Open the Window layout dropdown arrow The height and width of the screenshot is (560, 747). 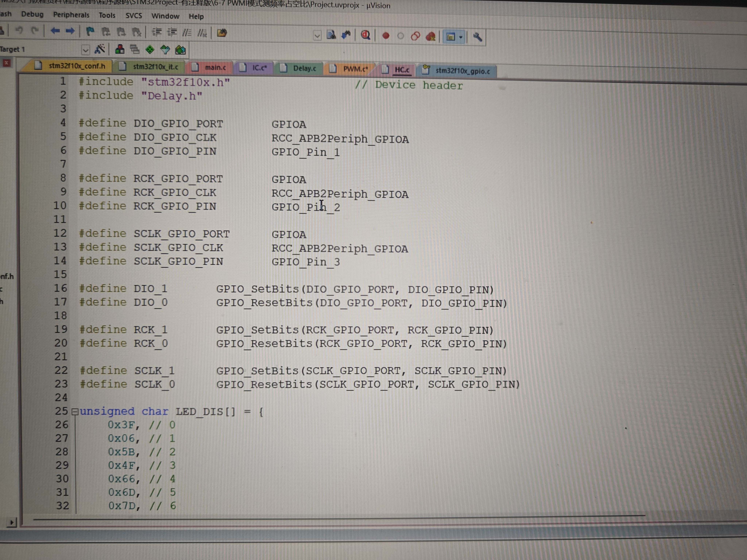461,37
